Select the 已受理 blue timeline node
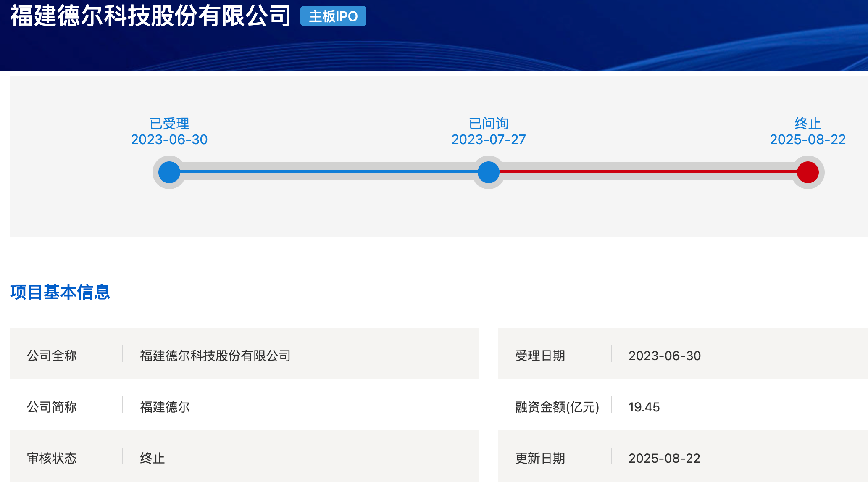 pyautogui.click(x=169, y=172)
